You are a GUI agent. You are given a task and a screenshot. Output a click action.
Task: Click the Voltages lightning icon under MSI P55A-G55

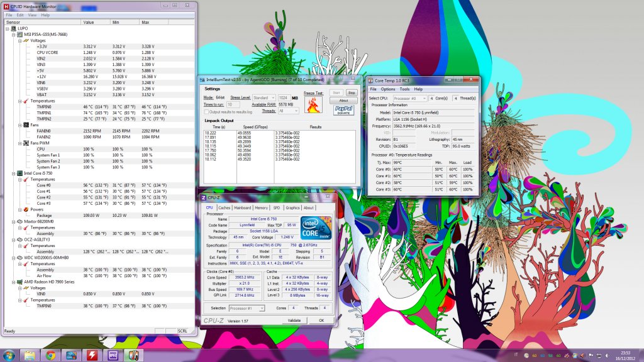(x=26, y=41)
